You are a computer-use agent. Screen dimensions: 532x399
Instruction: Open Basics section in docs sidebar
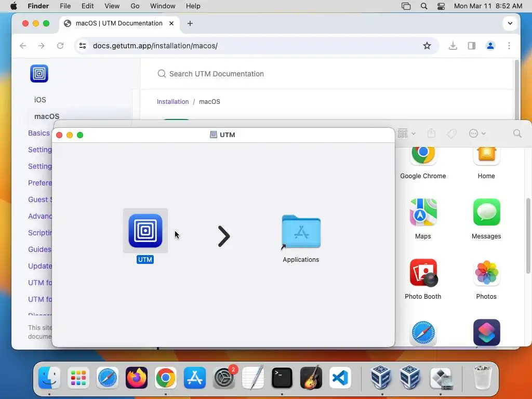[38, 133]
